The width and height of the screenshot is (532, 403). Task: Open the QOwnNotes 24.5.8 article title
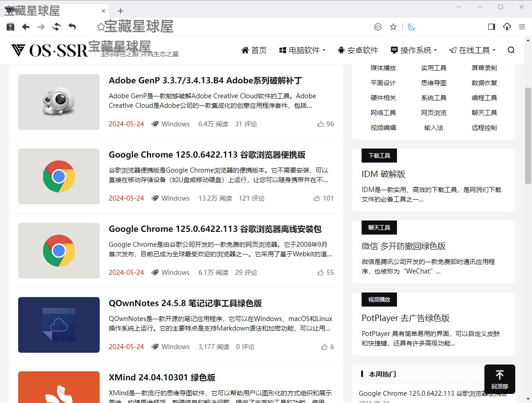(x=185, y=303)
